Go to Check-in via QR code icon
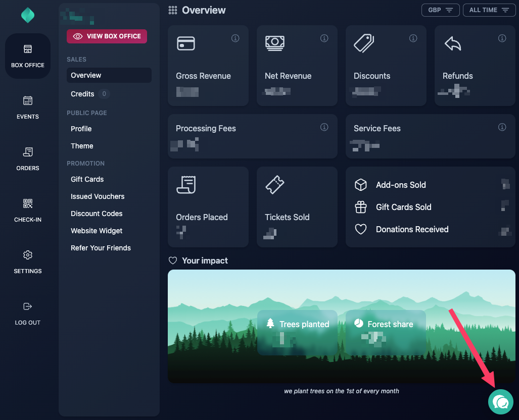This screenshot has height=420, width=519. click(x=28, y=203)
